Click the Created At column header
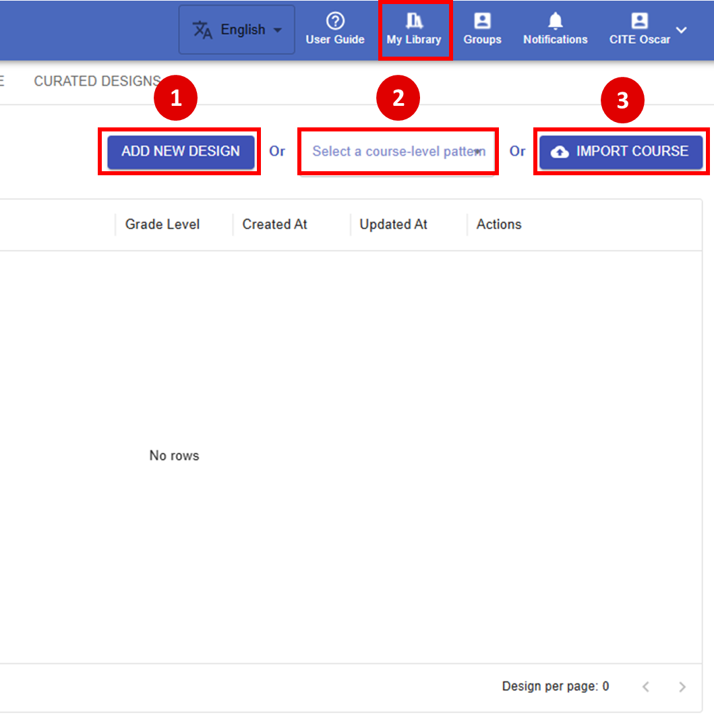Image resolution: width=714 pixels, height=728 pixels. tap(274, 224)
